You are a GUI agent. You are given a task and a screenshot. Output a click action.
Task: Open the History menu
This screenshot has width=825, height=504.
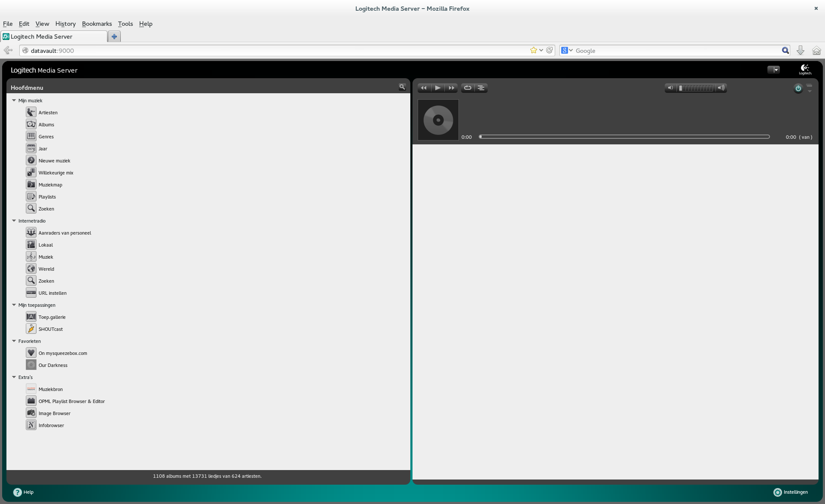pos(65,24)
